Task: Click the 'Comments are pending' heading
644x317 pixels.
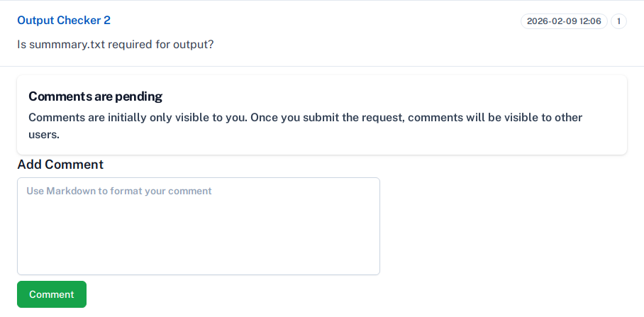Action: coord(95,96)
